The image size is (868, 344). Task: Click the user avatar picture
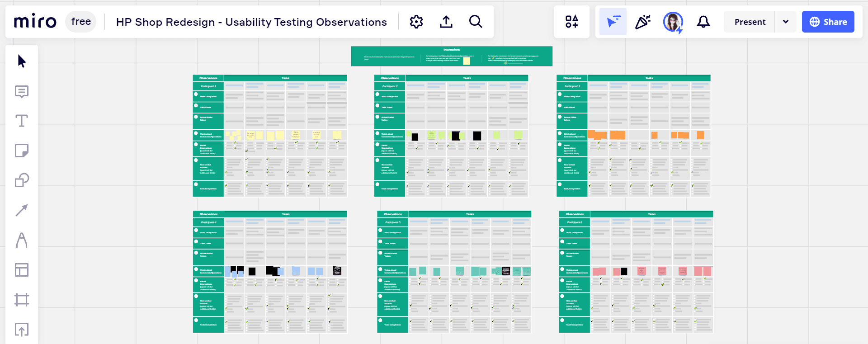click(673, 22)
